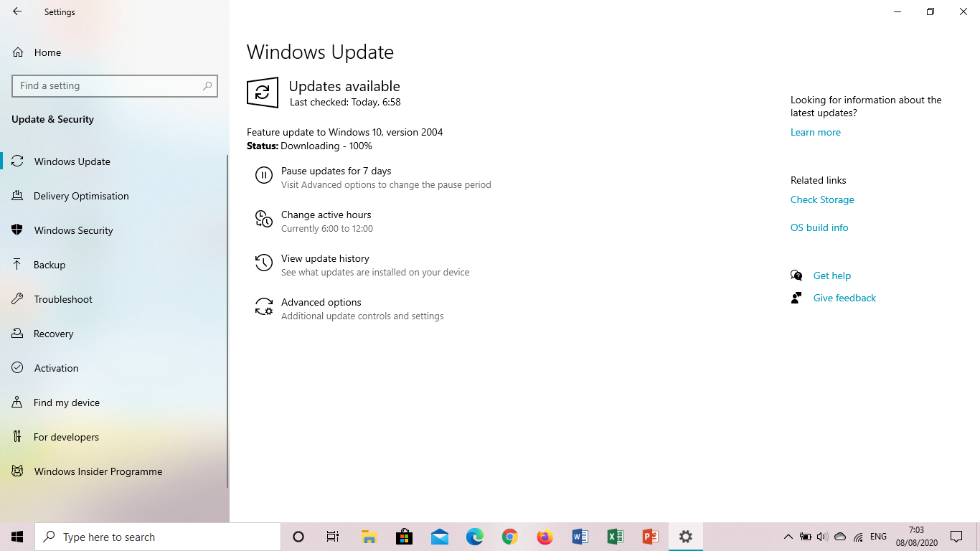This screenshot has height=551, width=980.
Task: Click the Windows Security shield icon
Action: (18, 230)
